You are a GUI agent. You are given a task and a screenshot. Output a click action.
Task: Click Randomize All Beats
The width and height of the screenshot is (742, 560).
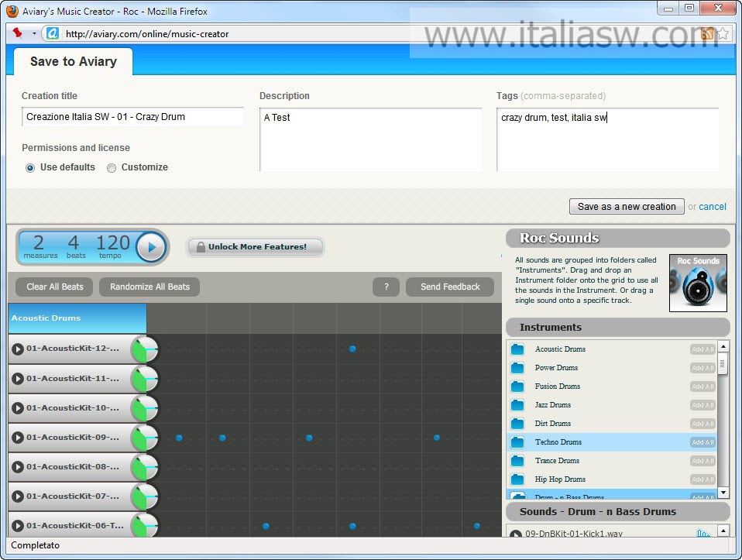[x=149, y=287]
